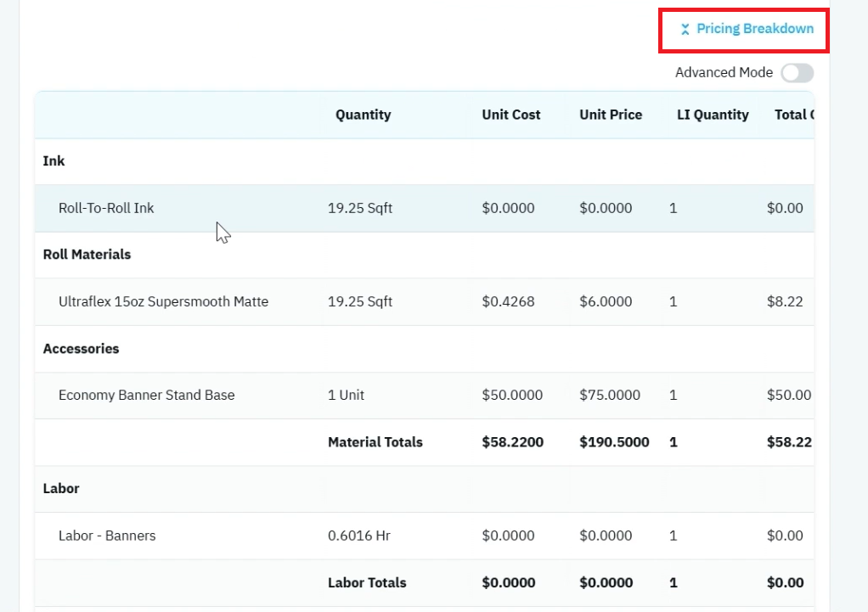Screen dimensions: 868x612
Task: Select the Labor - Banners row
Action: [424, 536]
